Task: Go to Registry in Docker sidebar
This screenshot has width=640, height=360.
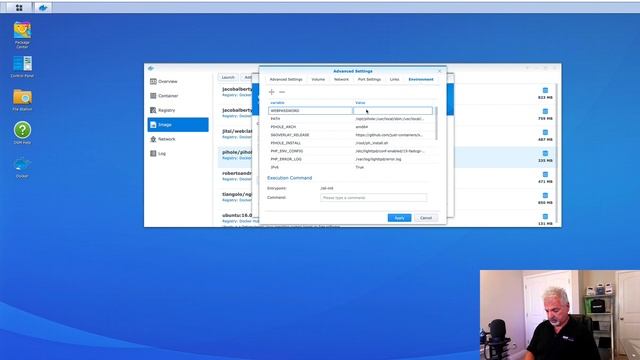Action: tap(178, 110)
